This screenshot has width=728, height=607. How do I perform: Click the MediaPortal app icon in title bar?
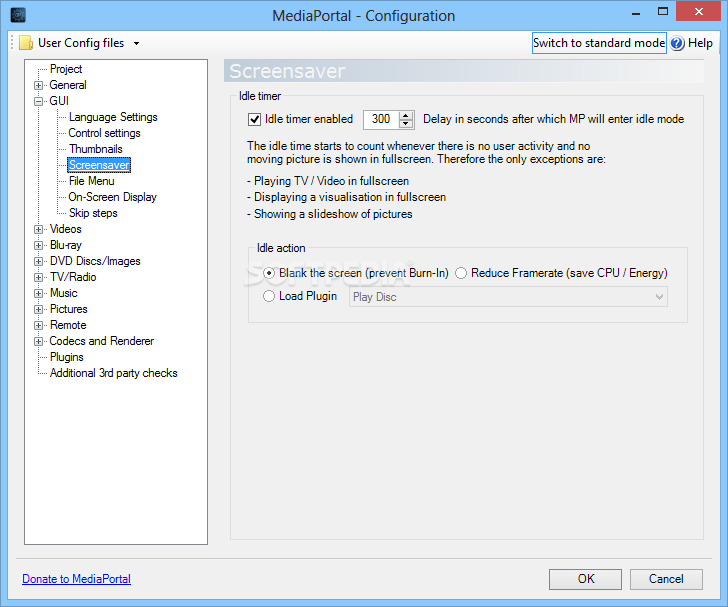coord(18,15)
